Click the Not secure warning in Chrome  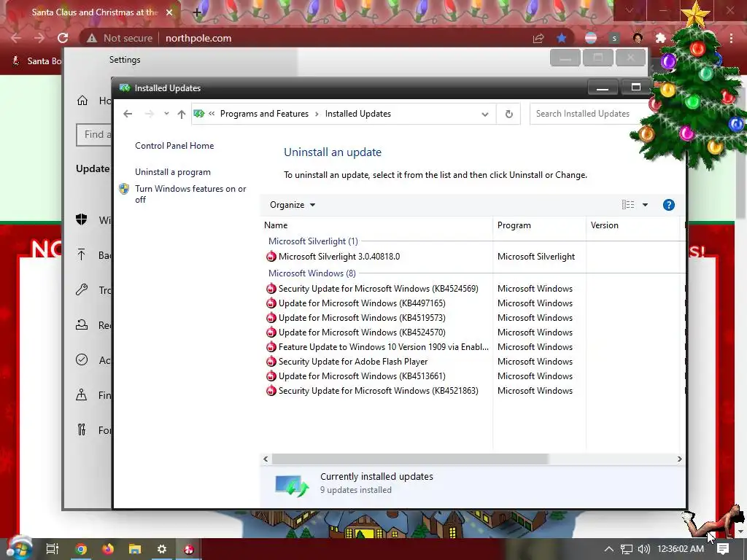coord(119,38)
